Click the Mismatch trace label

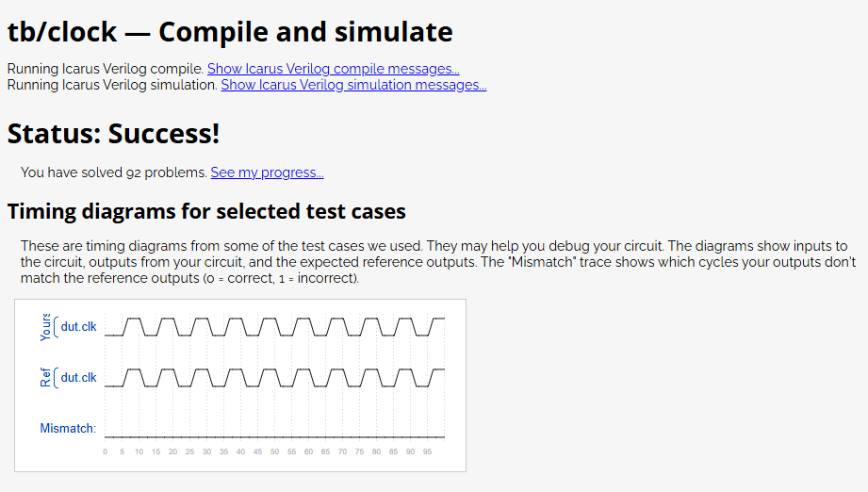[68, 428]
